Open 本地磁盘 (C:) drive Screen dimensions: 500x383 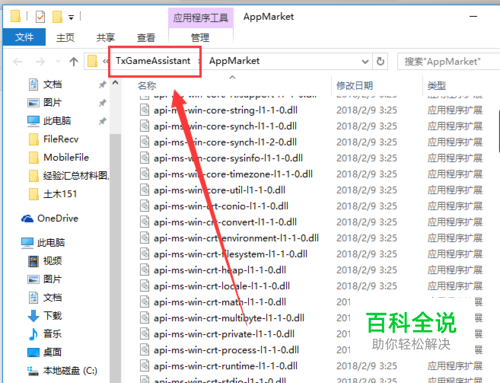click(70, 370)
